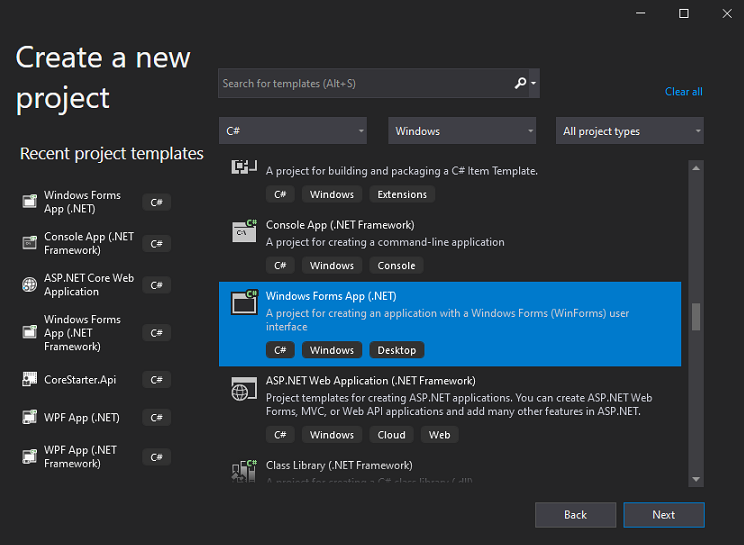Image resolution: width=744 pixels, height=545 pixels.
Task: Select recent template WPF App (.NET)
Action: click(82, 417)
